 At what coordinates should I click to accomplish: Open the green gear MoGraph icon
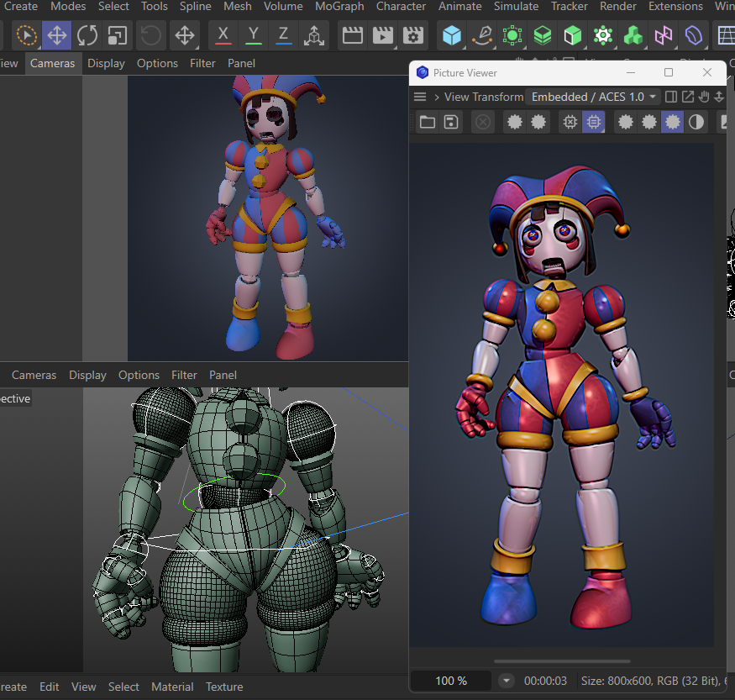(603, 35)
